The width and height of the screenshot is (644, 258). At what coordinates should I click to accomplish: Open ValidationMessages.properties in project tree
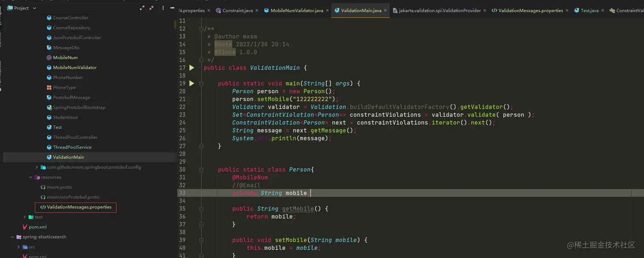79,207
